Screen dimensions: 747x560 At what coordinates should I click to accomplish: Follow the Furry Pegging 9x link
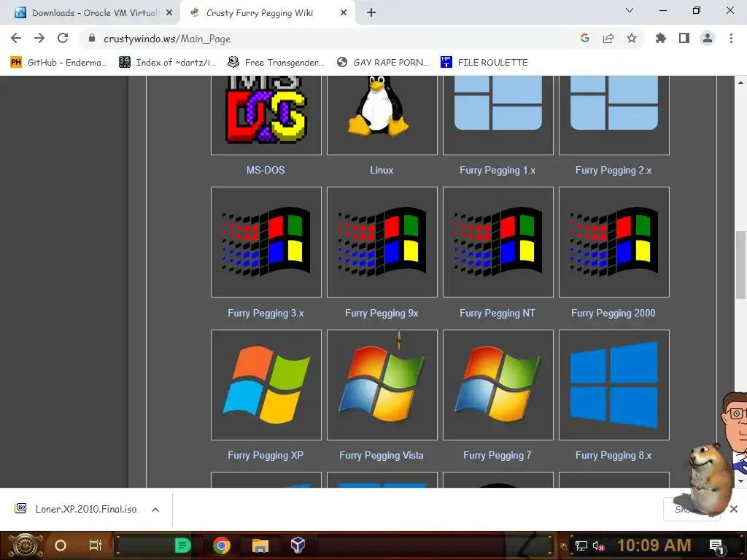[x=382, y=313]
